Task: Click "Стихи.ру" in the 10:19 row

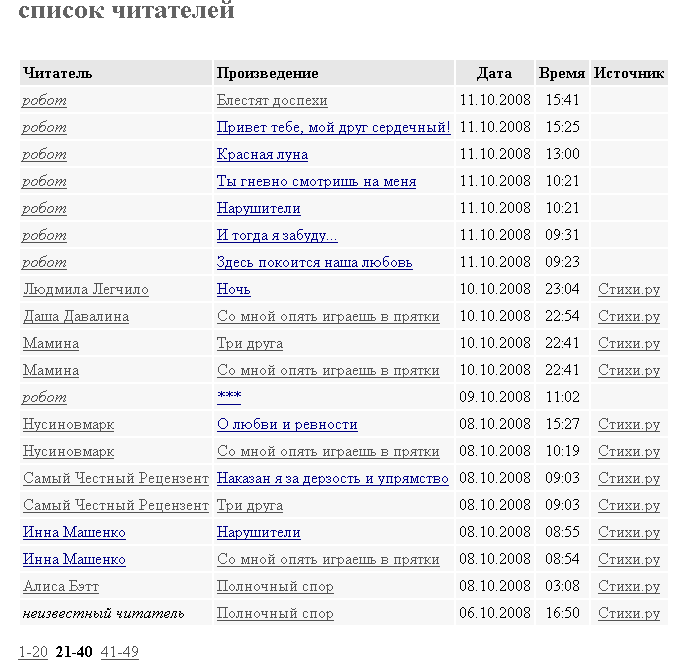Action: tap(629, 451)
